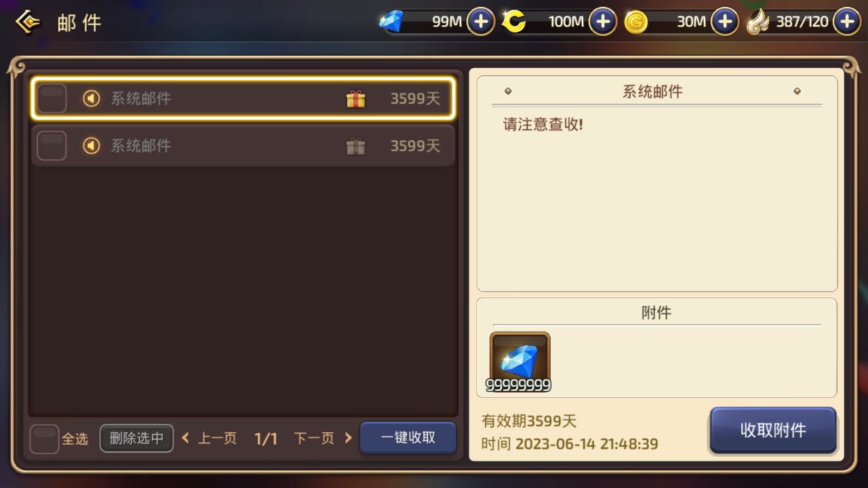This screenshot has height=488, width=868.
Task: Open the second 系统邮件 in the list
Action: click(x=243, y=146)
